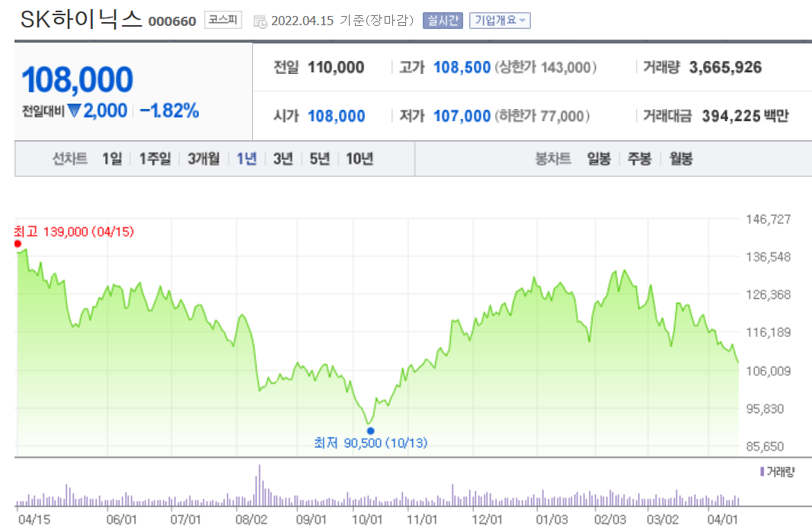Select the 1년 line chart tab

point(247,159)
